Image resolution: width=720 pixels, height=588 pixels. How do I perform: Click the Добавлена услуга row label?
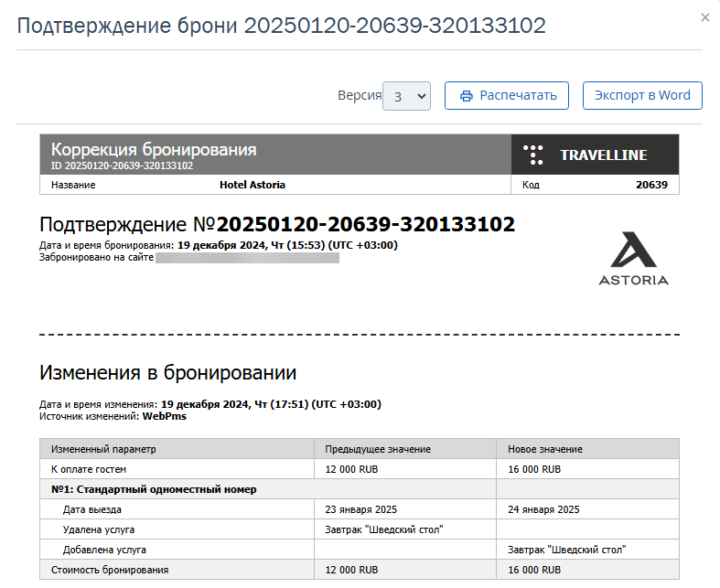tap(104, 550)
